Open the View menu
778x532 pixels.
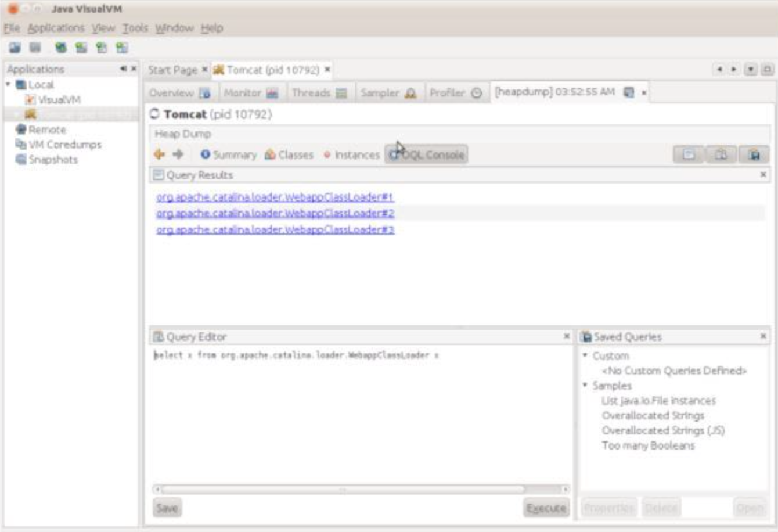click(103, 28)
